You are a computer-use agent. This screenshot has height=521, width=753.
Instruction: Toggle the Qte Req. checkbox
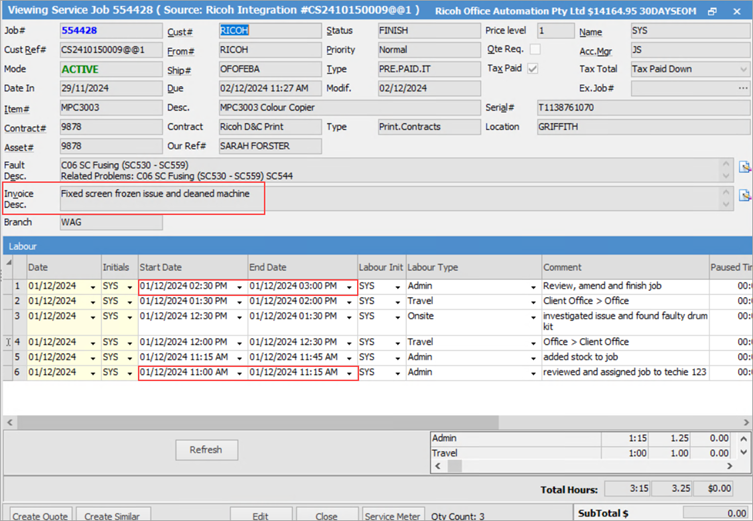click(x=534, y=49)
